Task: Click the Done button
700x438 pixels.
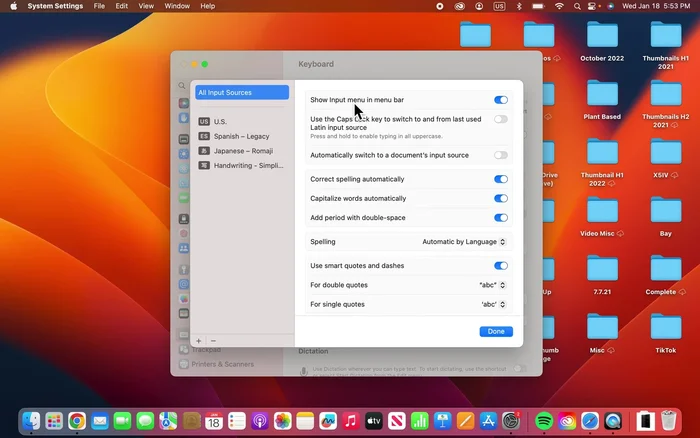Action: click(x=496, y=331)
